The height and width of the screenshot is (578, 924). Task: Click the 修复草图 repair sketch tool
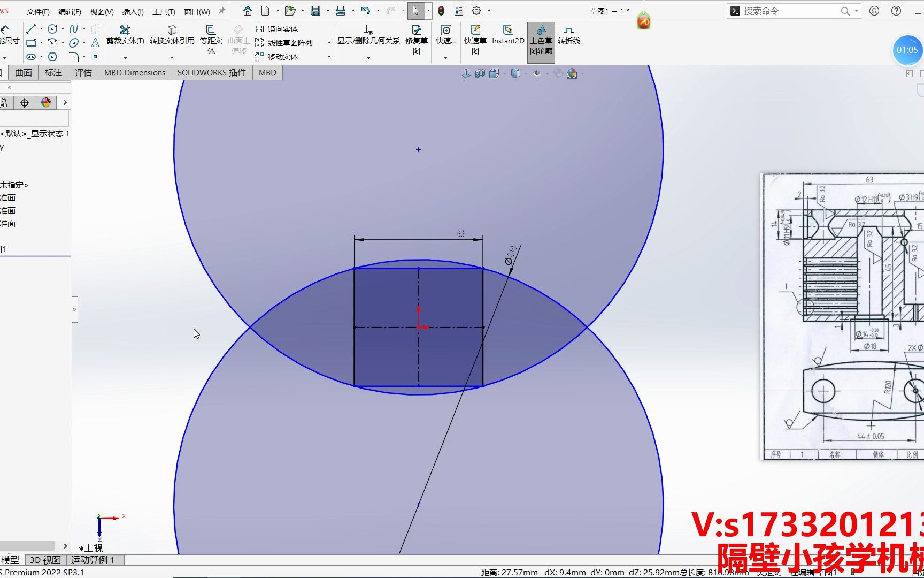pos(417,40)
